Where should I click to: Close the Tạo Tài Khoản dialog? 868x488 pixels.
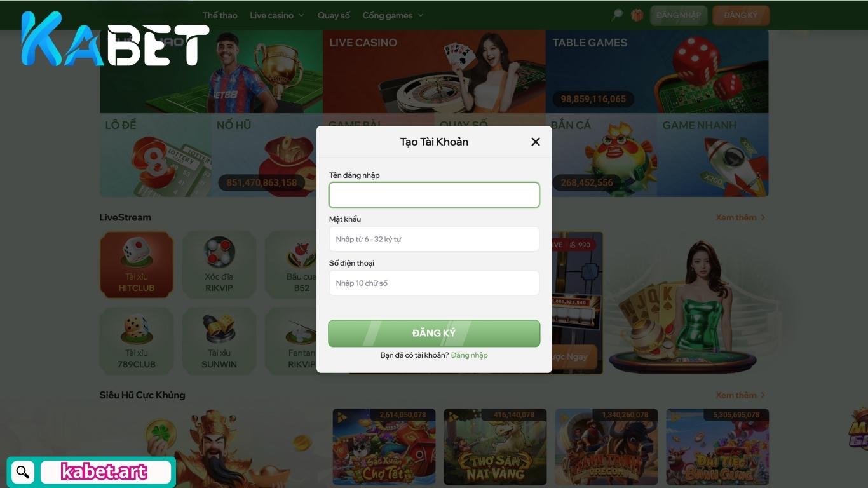(x=535, y=142)
